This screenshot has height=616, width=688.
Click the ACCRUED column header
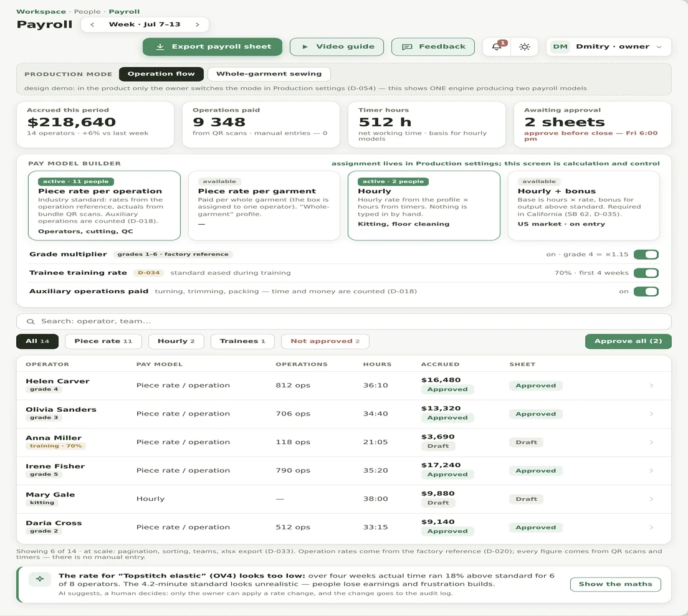coord(440,364)
